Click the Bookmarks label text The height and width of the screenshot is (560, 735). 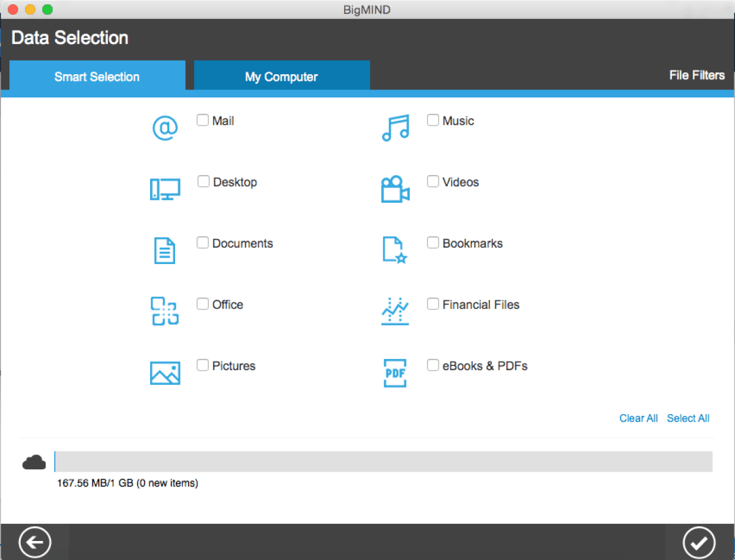(472, 243)
